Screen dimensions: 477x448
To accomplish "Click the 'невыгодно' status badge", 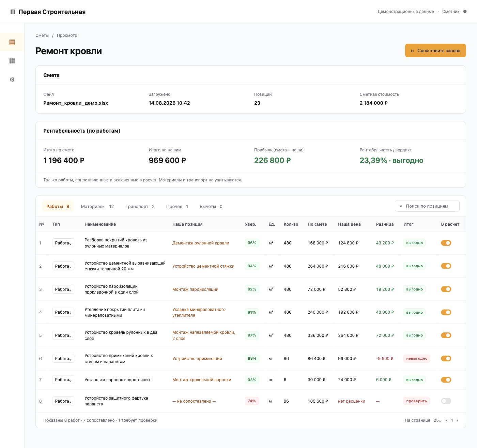I will click(417, 359).
